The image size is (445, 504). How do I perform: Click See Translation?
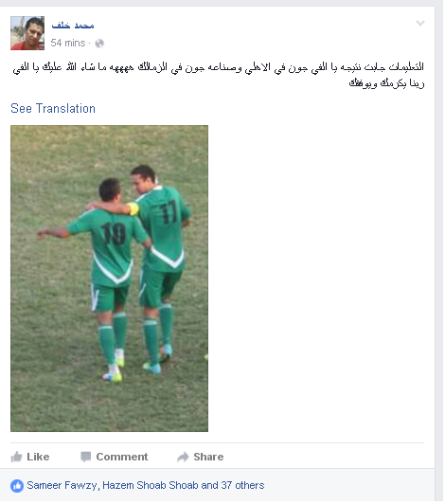[x=53, y=109]
